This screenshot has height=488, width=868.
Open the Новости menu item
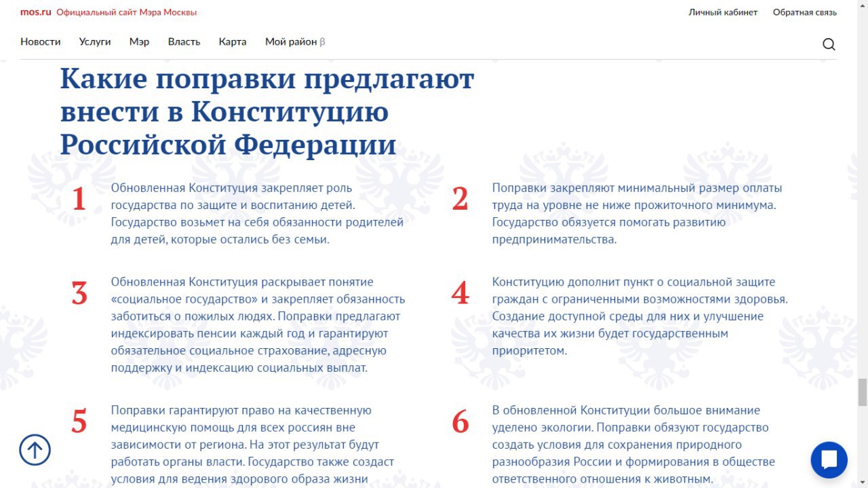click(41, 41)
